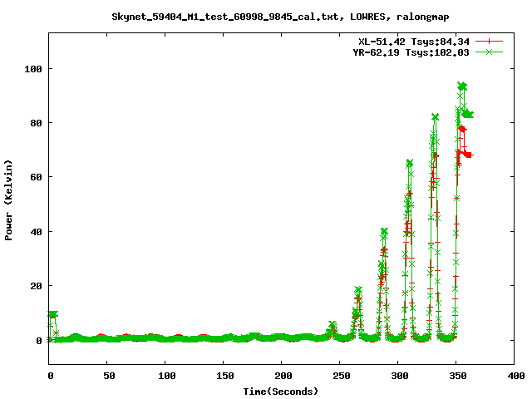Viewport: 532px width, 399px height.
Task: Click the y-axis tick label 20
Action: coord(36,286)
